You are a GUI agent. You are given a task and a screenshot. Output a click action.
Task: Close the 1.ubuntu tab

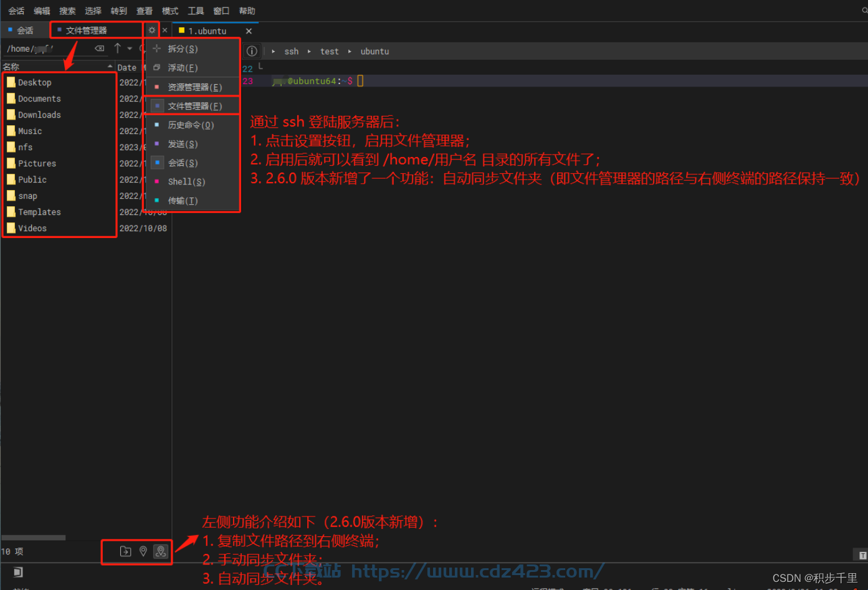click(x=249, y=31)
